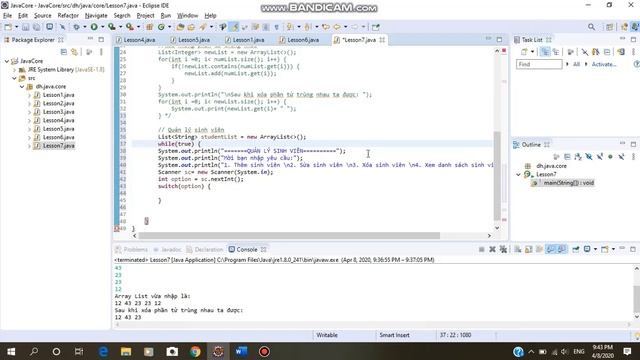Open the File menu
640x360 pixels.
coord(7,16)
